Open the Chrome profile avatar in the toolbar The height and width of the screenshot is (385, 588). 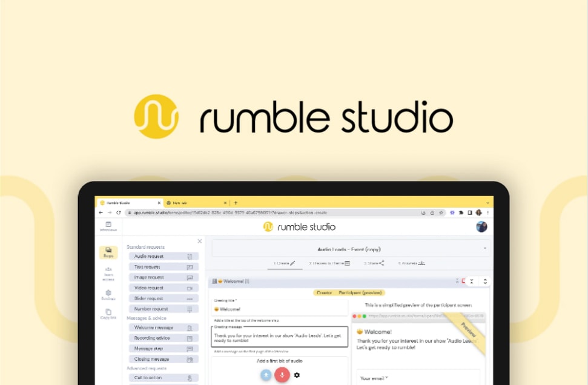(x=478, y=212)
